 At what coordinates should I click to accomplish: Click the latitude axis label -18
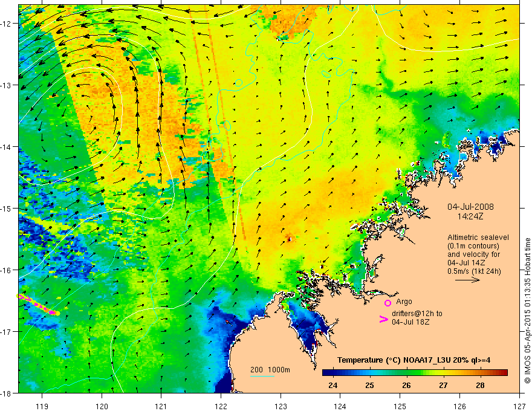click(6, 393)
